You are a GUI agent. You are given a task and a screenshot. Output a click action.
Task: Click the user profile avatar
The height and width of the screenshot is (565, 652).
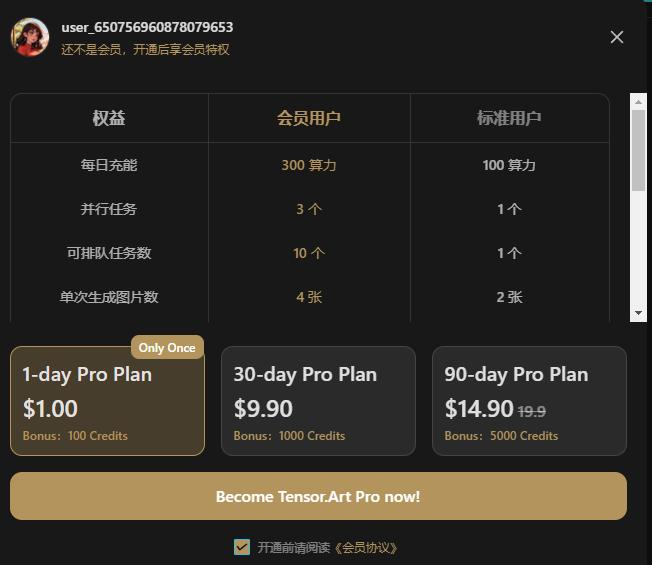click(x=30, y=37)
